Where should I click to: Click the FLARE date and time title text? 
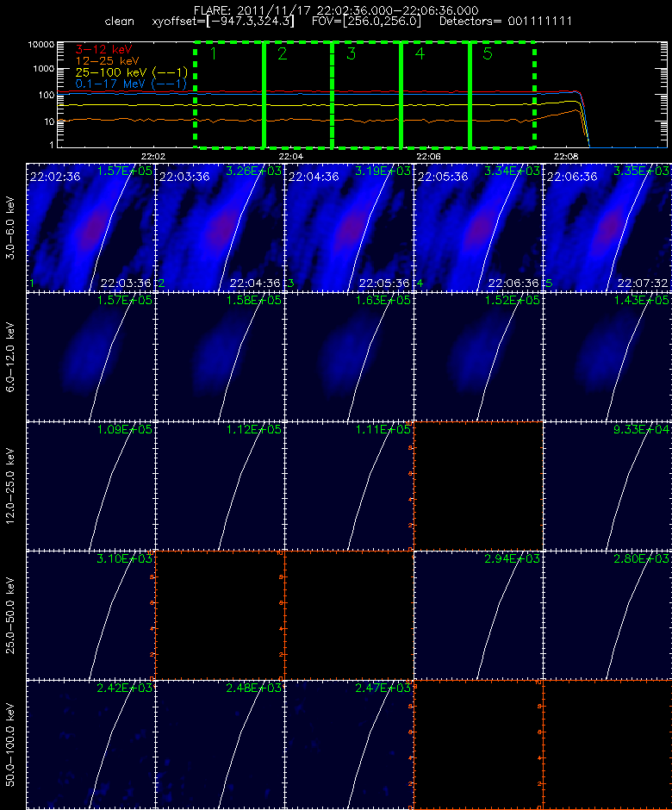click(336, 10)
